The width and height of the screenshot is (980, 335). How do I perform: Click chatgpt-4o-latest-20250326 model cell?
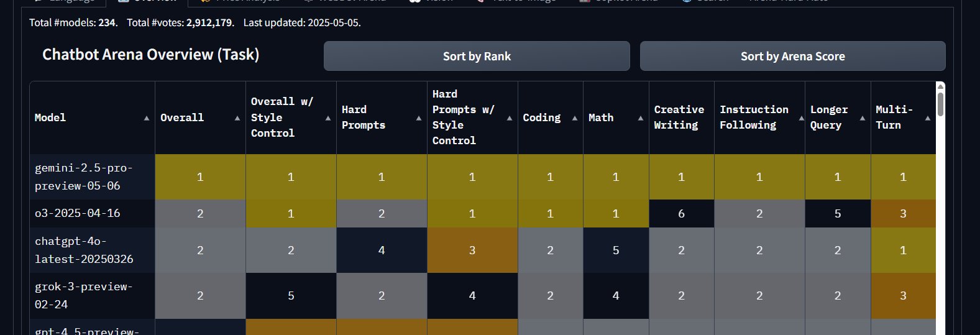click(x=92, y=250)
